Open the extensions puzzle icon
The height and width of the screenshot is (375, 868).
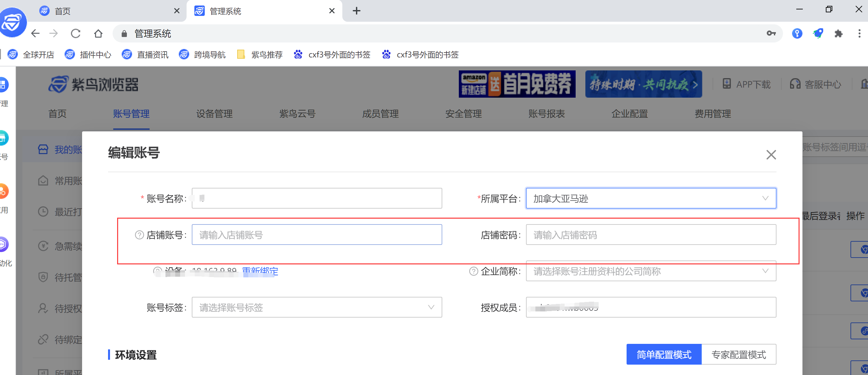(x=838, y=33)
